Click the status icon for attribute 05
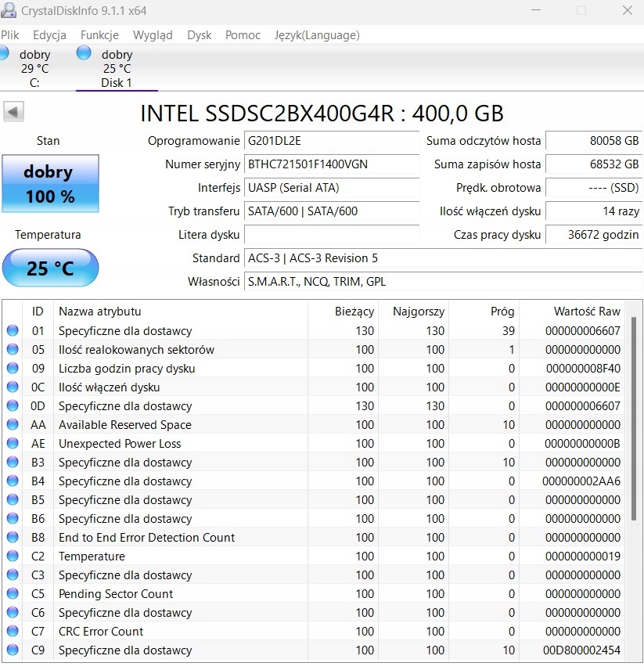 [13, 349]
